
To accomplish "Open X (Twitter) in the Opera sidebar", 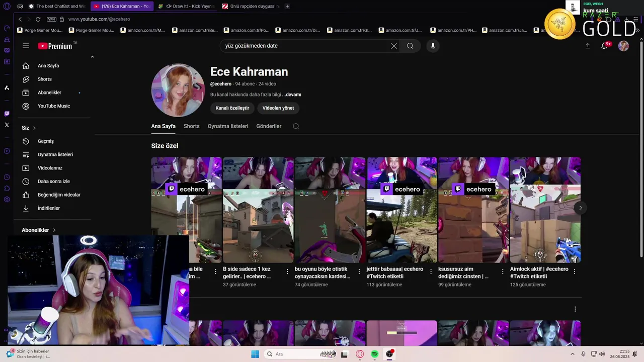I will 7,125.
